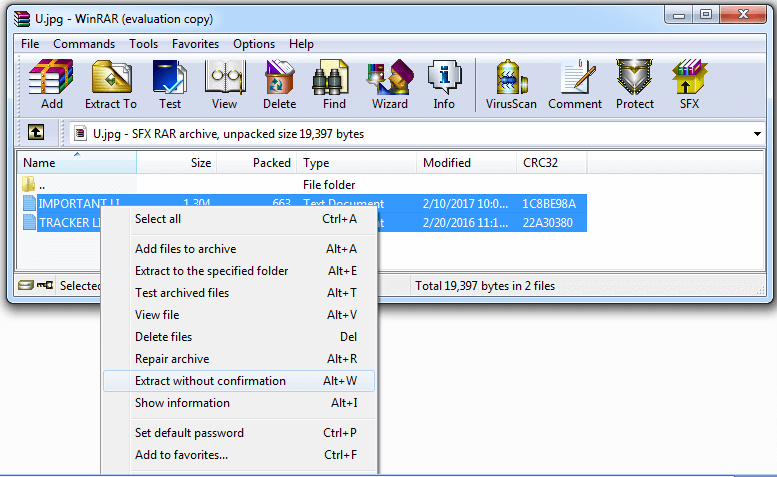Open the Commands menu

coord(84,44)
